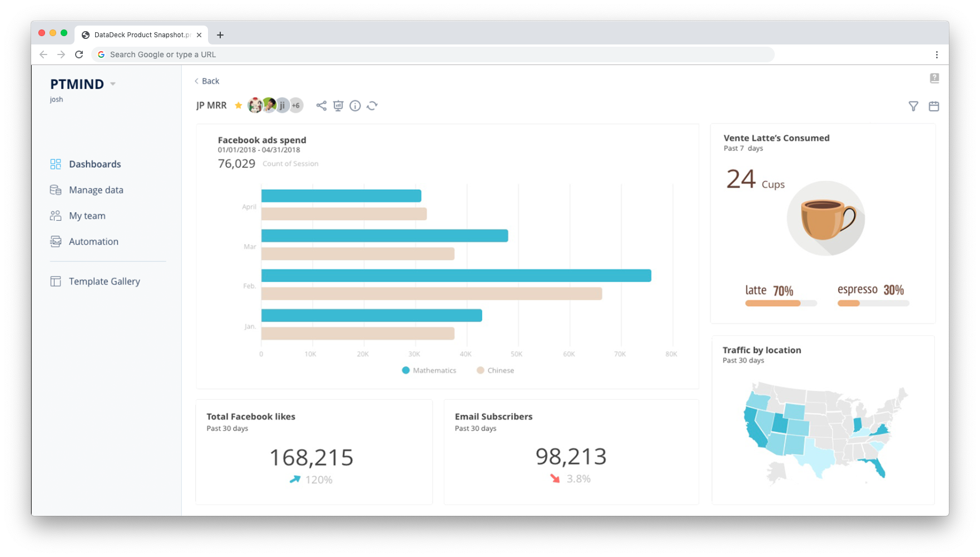The image size is (980, 557).
Task: Open the Template Gallery
Action: [x=104, y=281]
